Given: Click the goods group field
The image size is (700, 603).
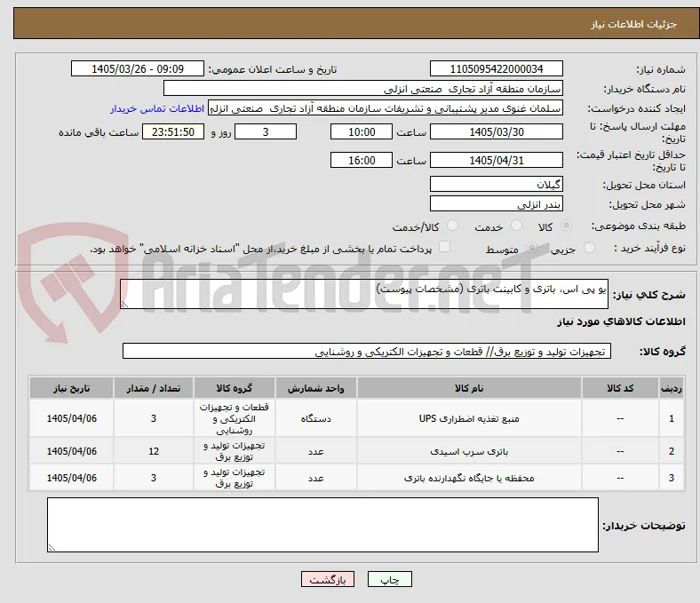Looking at the screenshot, I should pyautogui.click(x=367, y=351).
